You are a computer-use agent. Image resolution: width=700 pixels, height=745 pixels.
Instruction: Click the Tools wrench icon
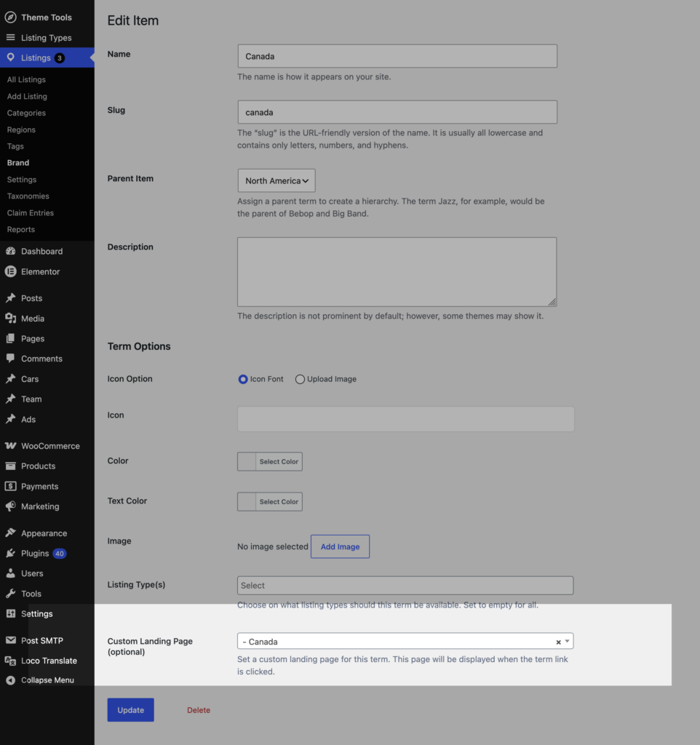point(10,594)
